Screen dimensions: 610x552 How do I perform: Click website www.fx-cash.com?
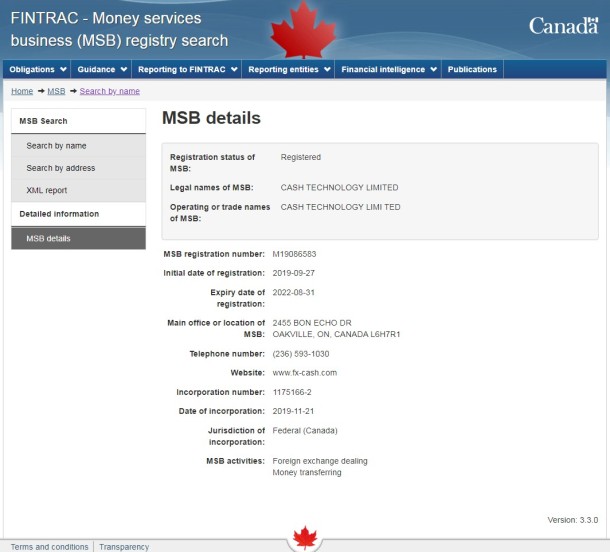pos(305,373)
